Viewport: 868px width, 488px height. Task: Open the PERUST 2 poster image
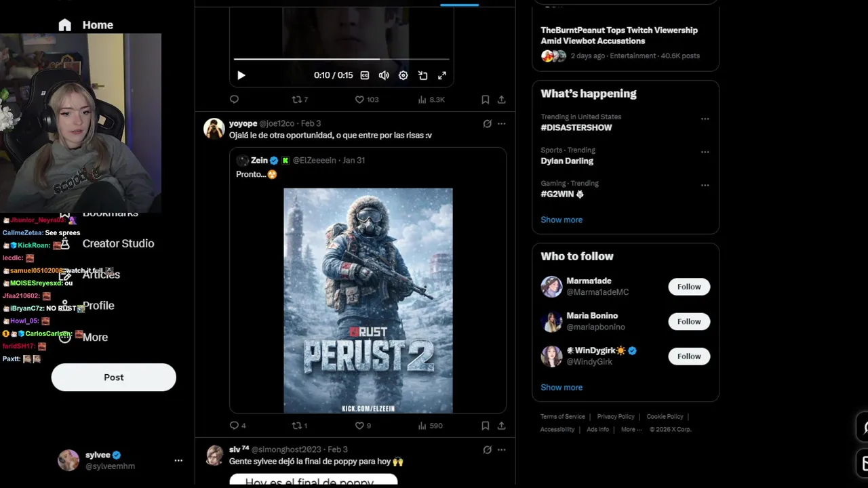[368, 300]
